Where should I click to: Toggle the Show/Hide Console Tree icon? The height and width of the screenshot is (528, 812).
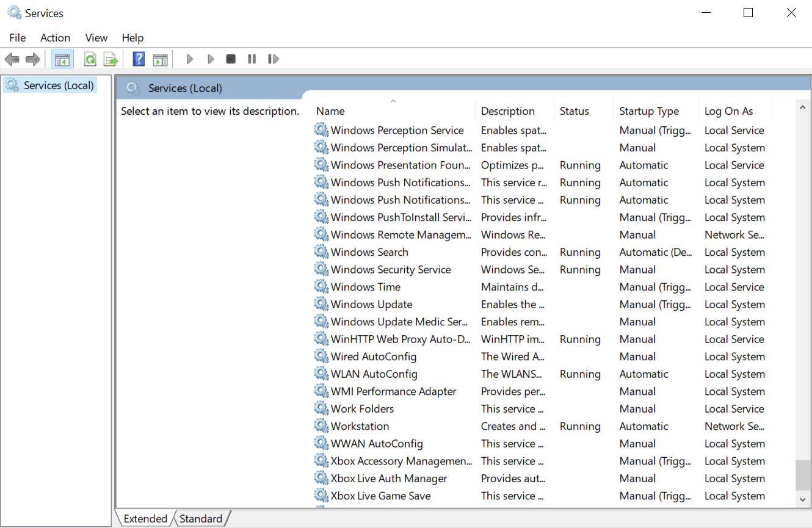(x=62, y=59)
